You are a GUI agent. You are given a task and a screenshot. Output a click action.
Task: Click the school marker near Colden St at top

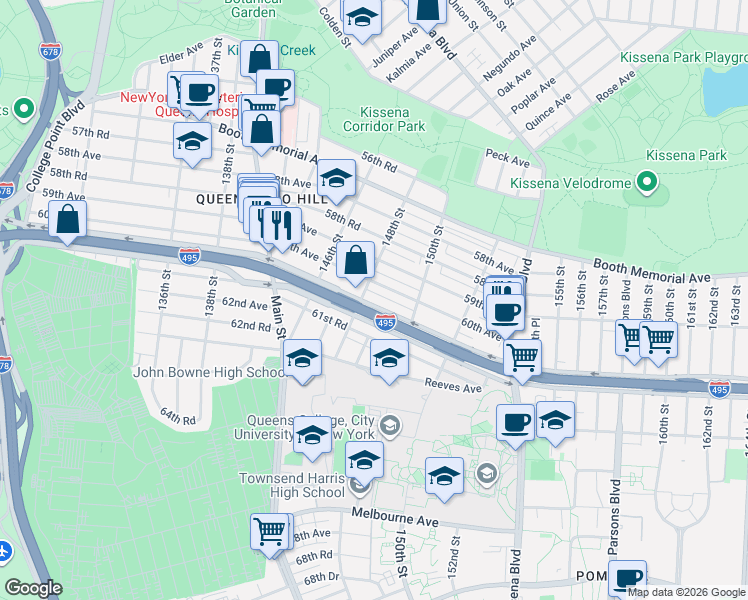point(363,19)
